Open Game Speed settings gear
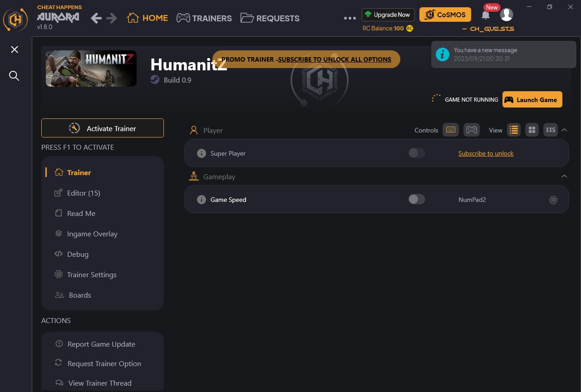This screenshot has width=581, height=392. pyautogui.click(x=553, y=200)
